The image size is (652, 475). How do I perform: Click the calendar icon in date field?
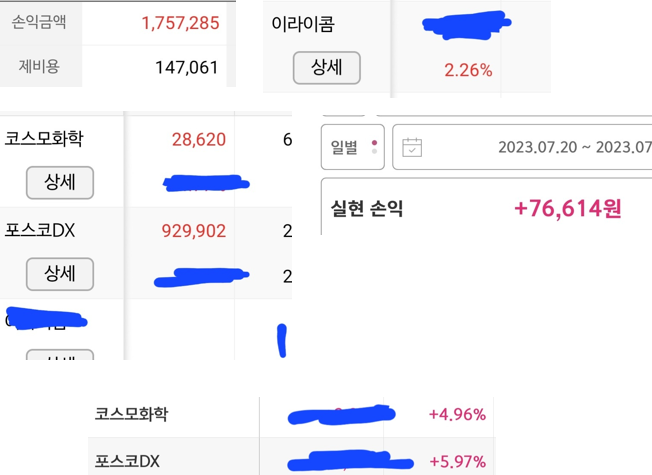click(x=412, y=147)
